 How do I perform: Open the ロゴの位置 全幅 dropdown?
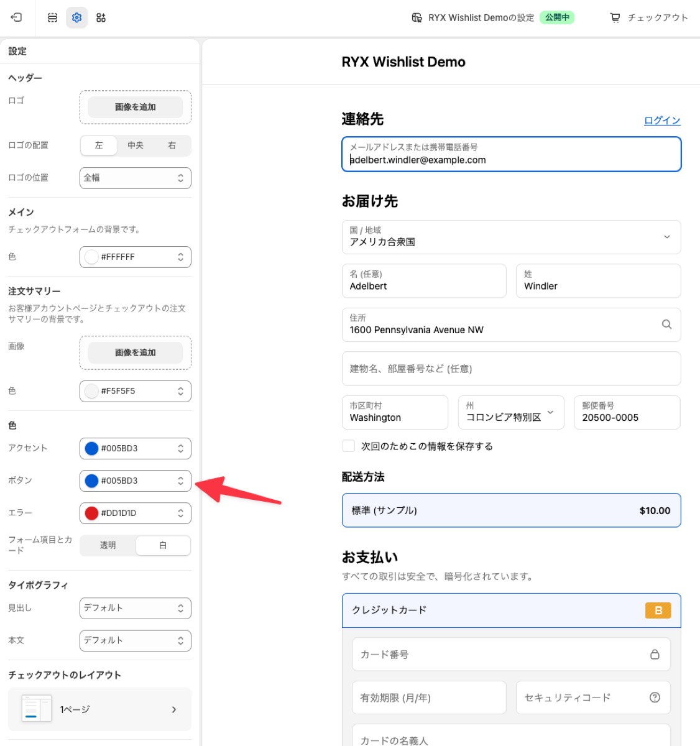click(x=136, y=178)
